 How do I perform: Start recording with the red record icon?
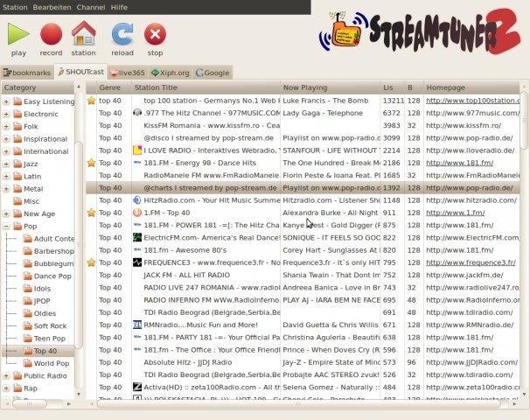(x=51, y=35)
